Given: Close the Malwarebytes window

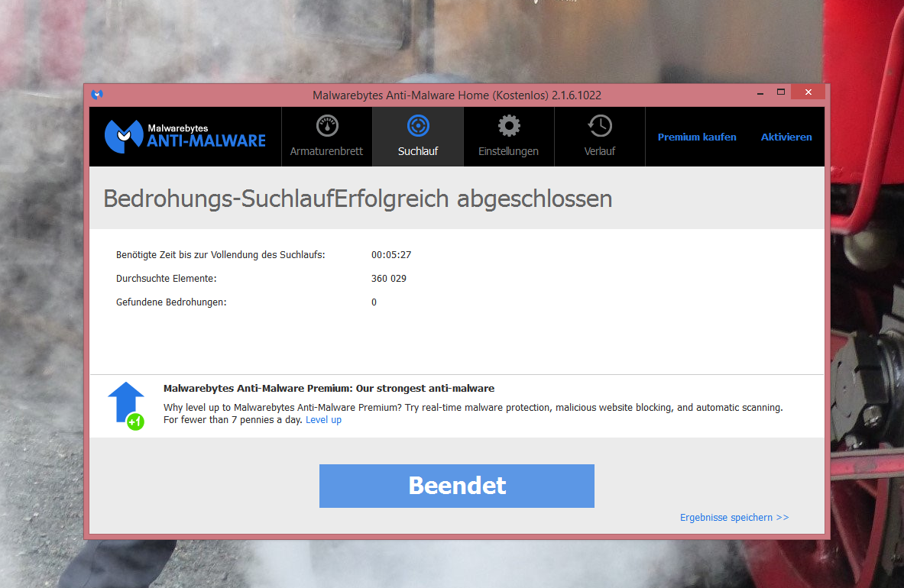Looking at the screenshot, I should (808, 92).
